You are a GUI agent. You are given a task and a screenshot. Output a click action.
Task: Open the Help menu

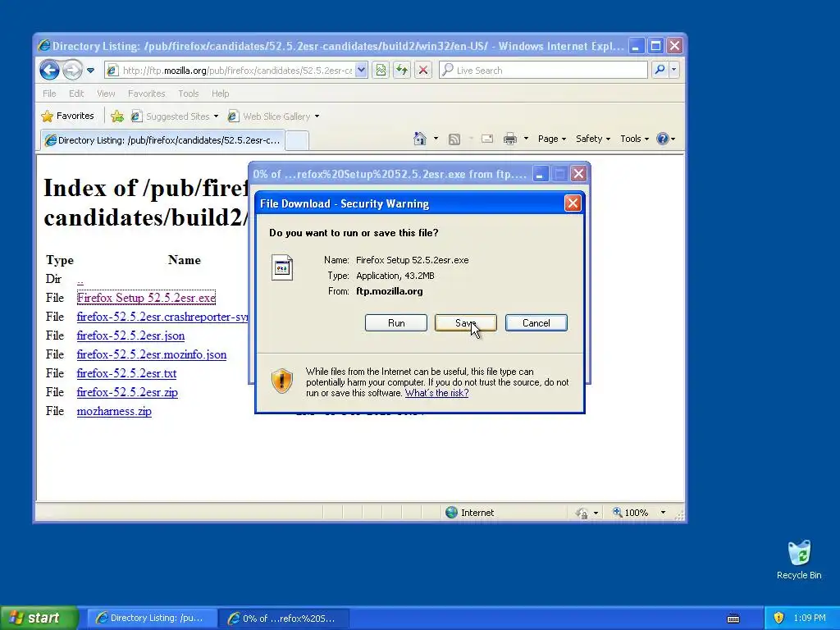pos(220,94)
